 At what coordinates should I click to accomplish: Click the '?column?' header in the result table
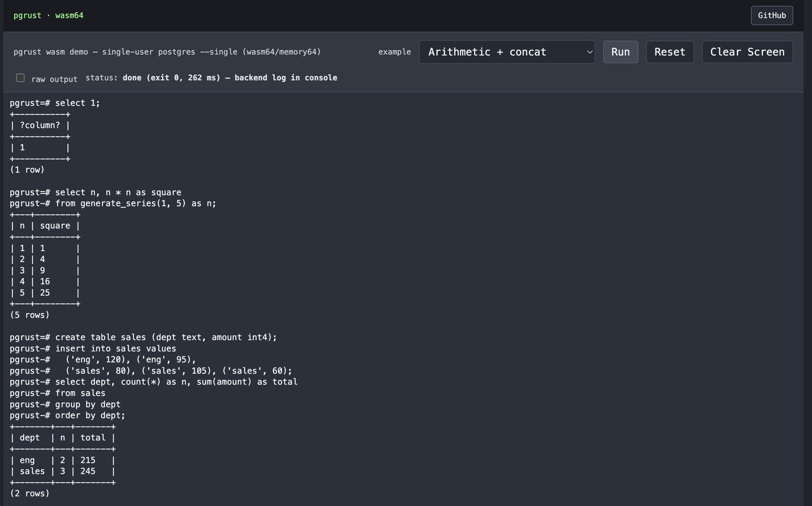(40, 126)
